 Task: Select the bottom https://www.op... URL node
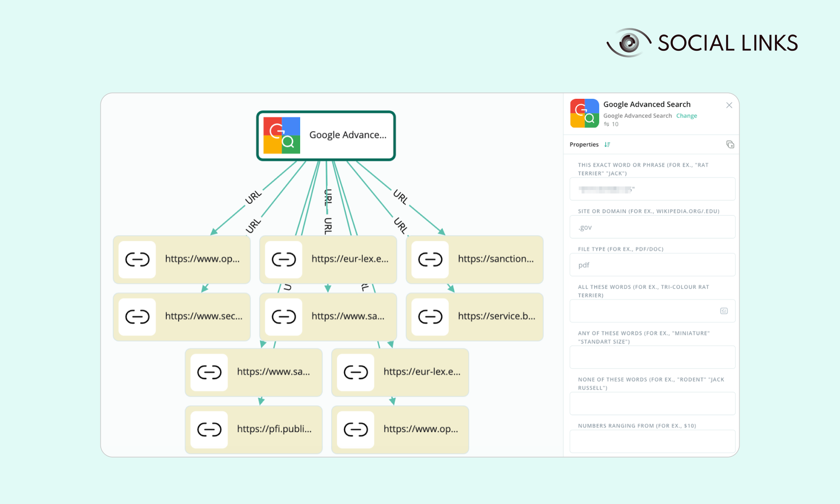420,429
